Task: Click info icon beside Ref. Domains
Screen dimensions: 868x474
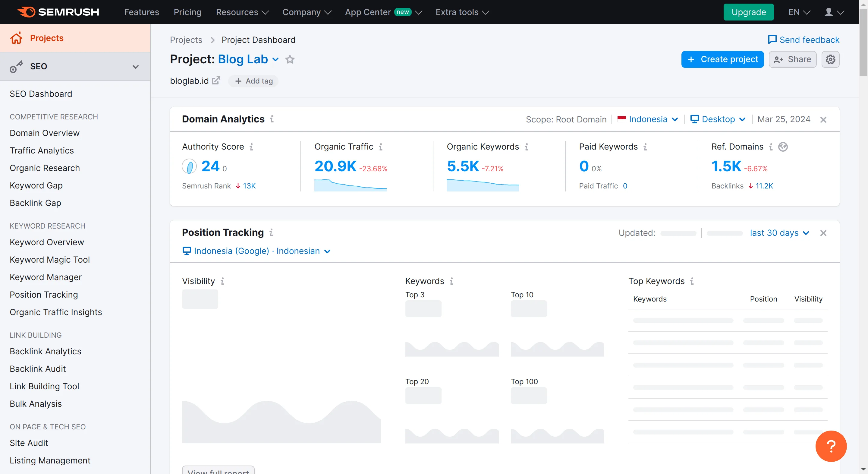Action: [771, 147]
